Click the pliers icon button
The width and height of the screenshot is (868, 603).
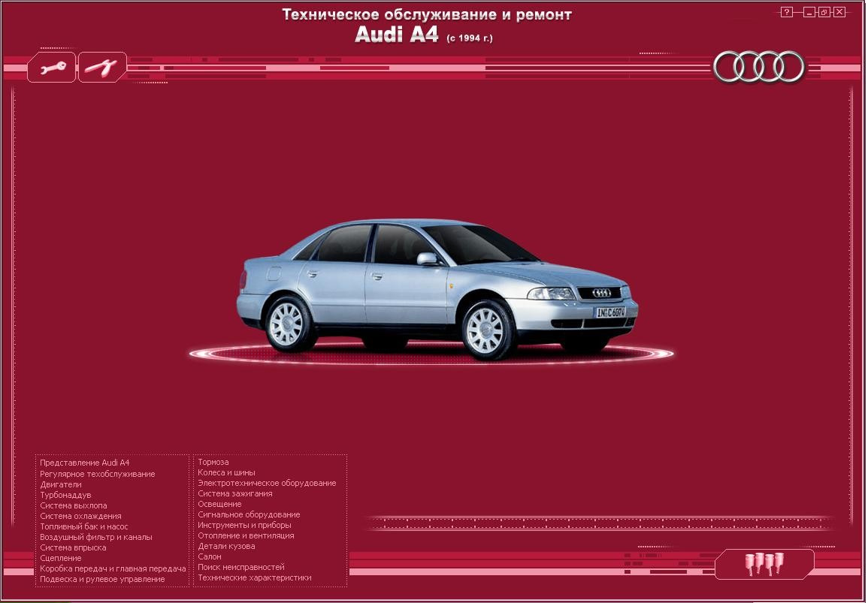pos(102,68)
